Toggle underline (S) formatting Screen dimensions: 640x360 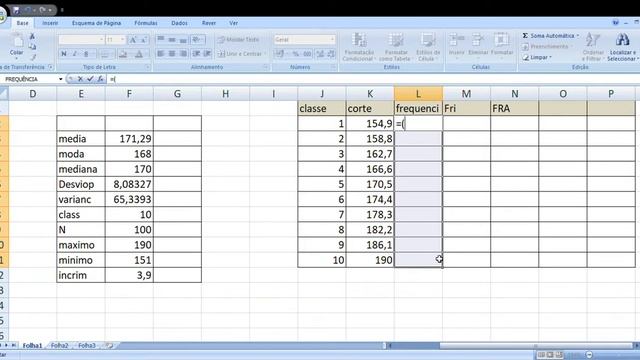point(86,54)
